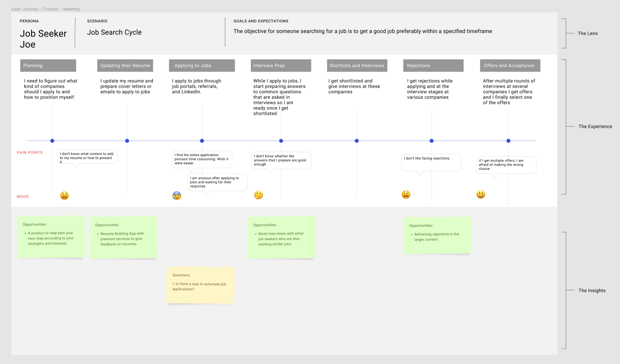Click the frame title User Journey - Creator - Meeting

click(x=46, y=9)
